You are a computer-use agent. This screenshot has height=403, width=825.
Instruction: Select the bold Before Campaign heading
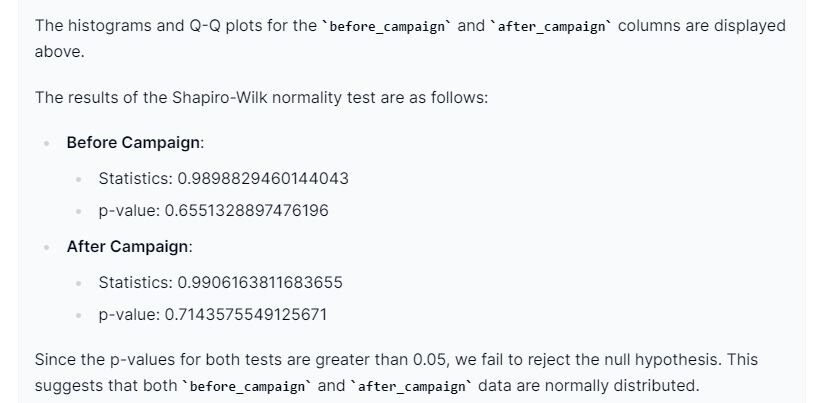[x=133, y=143]
